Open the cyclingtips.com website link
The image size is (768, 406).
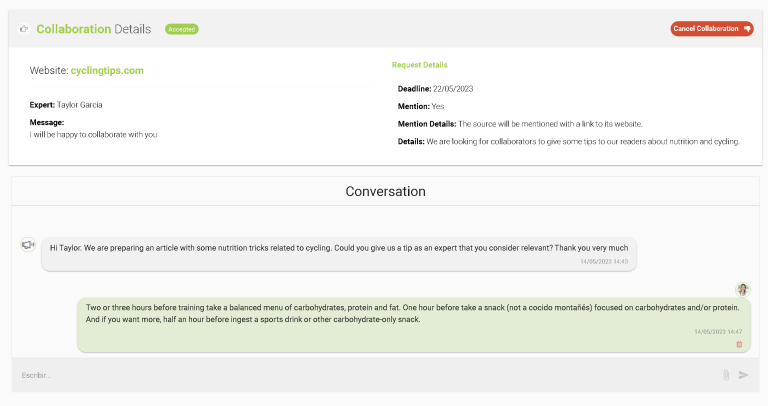click(x=107, y=71)
